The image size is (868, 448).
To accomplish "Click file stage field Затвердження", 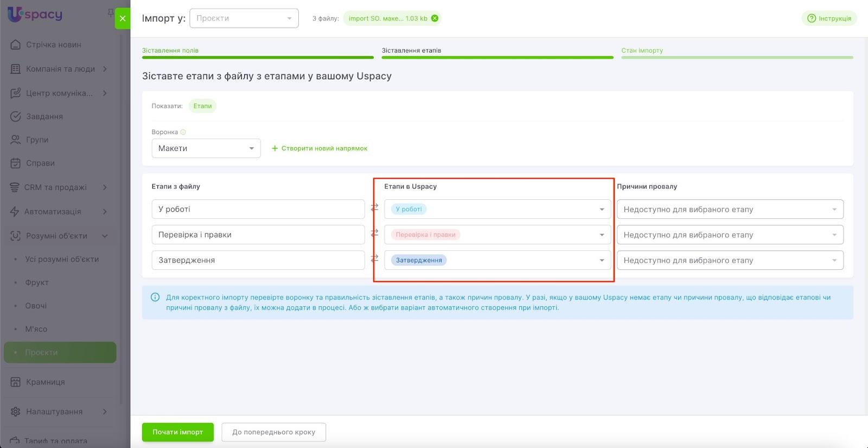I will pyautogui.click(x=258, y=260).
